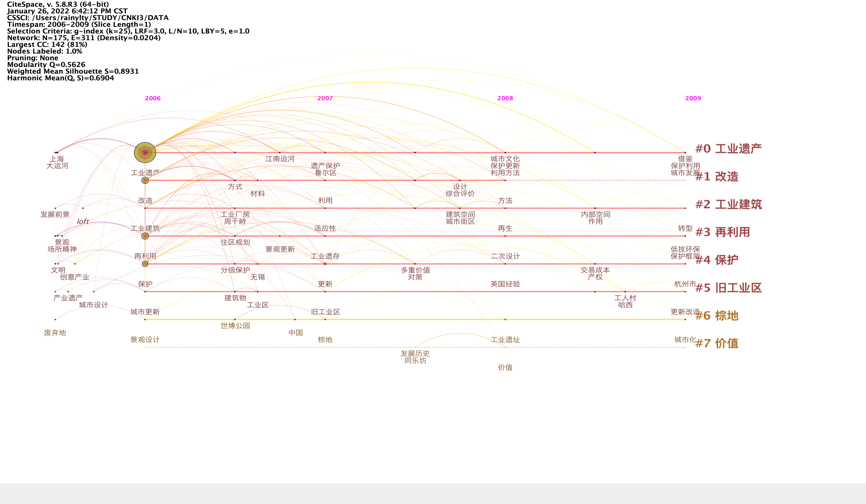Click the 景观更新 keyword label
The width and height of the screenshot is (866, 504).
click(x=280, y=249)
